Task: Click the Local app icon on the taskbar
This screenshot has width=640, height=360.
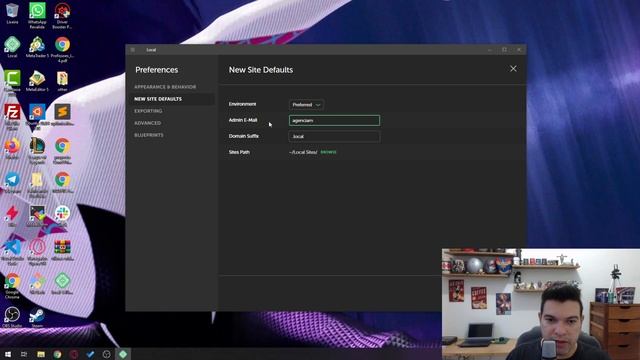Action: [x=123, y=354]
